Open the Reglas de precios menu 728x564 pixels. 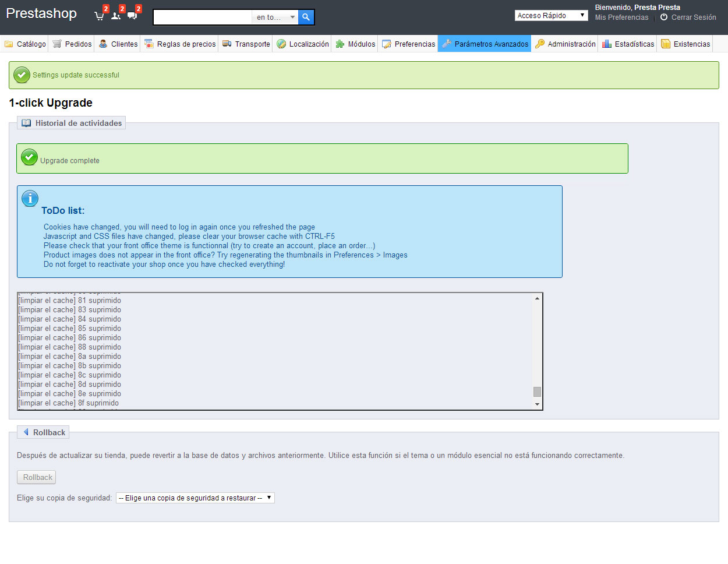point(180,44)
